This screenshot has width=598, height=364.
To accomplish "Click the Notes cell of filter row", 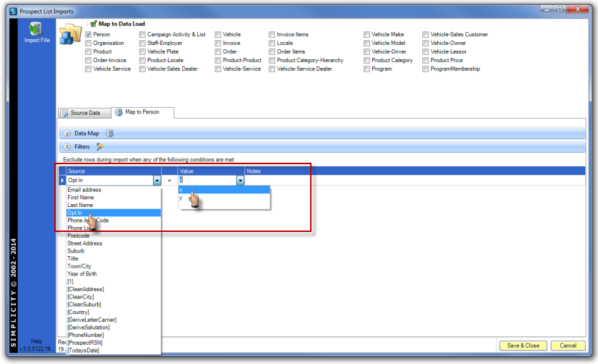I will point(415,181).
